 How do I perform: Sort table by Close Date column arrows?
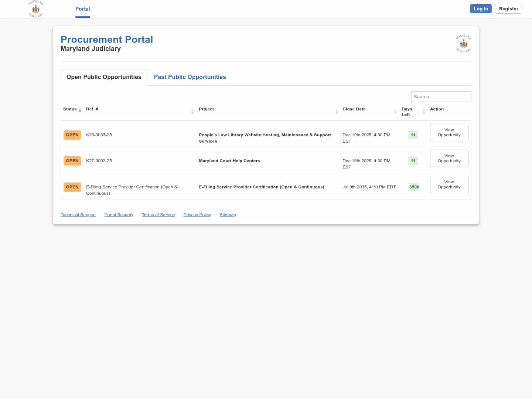coord(395,112)
